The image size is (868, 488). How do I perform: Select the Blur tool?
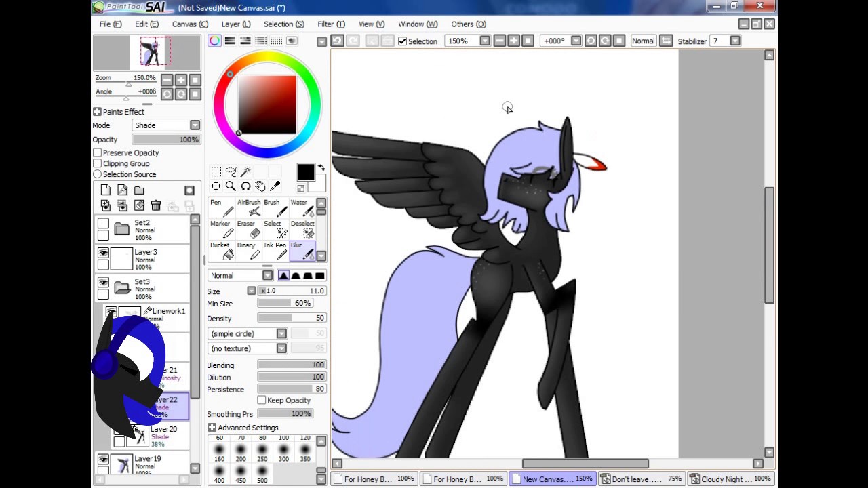click(301, 251)
